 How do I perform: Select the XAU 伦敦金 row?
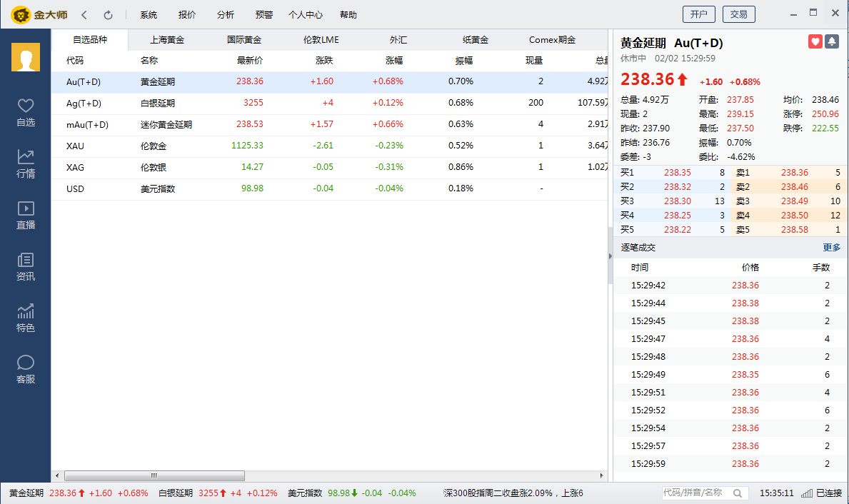pos(330,146)
